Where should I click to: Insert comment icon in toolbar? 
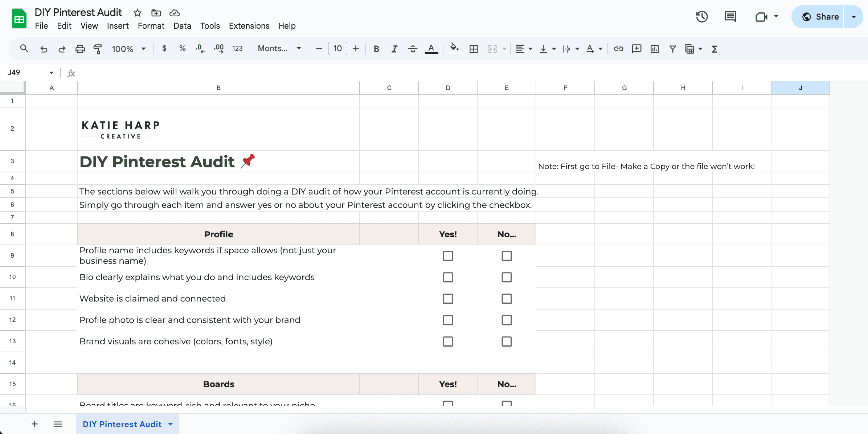(x=636, y=49)
